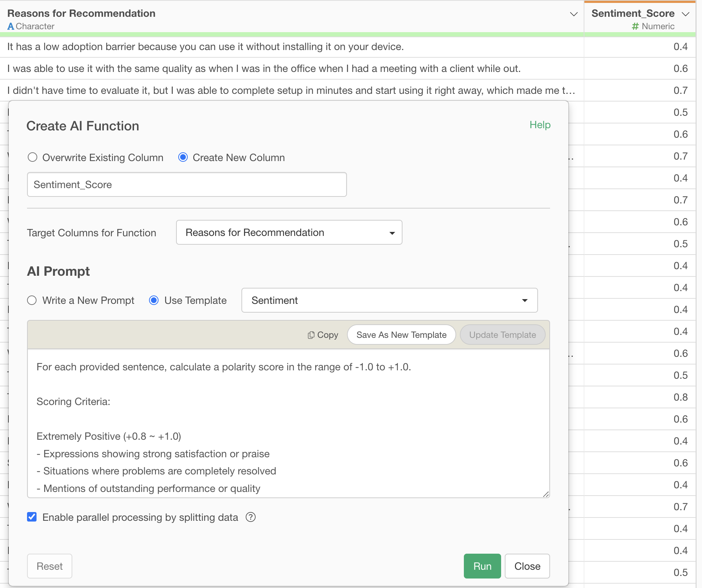
Task: Click the Sentiment_Score column name field
Action: [x=187, y=184]
